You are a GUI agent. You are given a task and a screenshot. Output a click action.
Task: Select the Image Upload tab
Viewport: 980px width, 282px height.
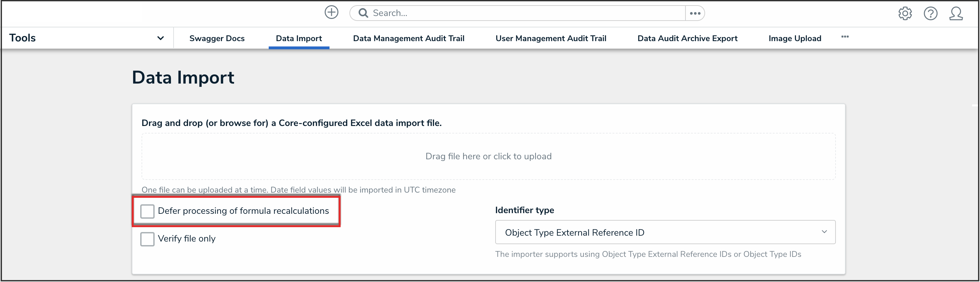[794, 39]
